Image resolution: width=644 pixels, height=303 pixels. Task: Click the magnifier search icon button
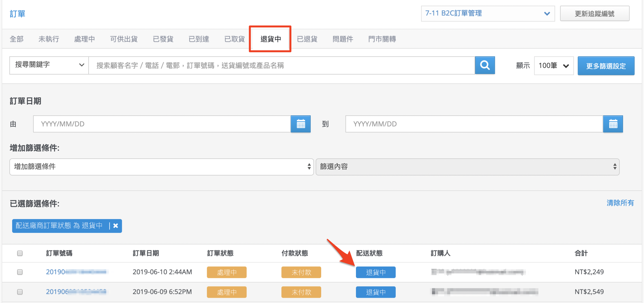[485, 65]
